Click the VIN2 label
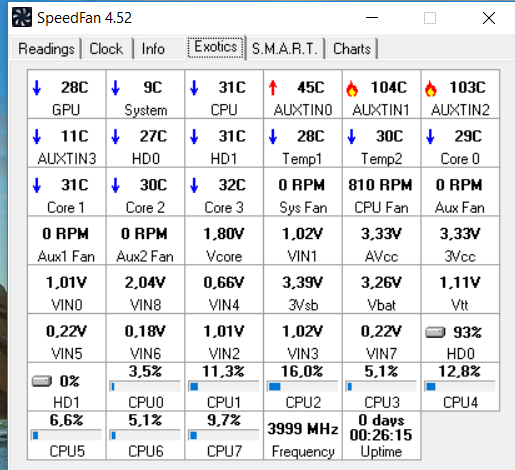The image size is (515, 470). (224, 354)
